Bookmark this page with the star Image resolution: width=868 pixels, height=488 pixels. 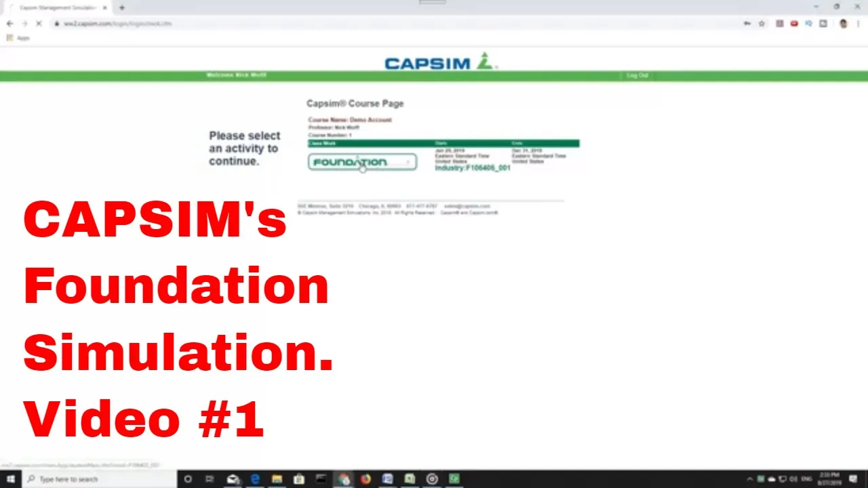point(762,23)
